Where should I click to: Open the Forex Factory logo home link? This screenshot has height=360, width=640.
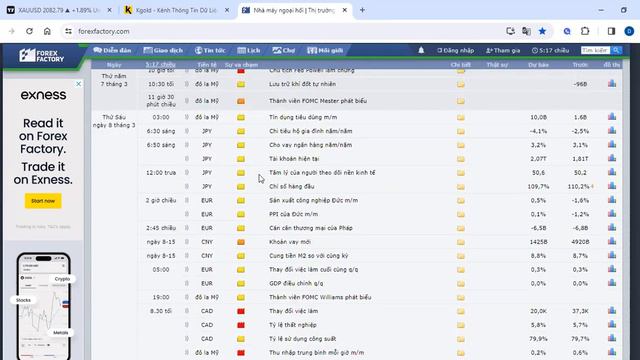click(x=41, y=56)
